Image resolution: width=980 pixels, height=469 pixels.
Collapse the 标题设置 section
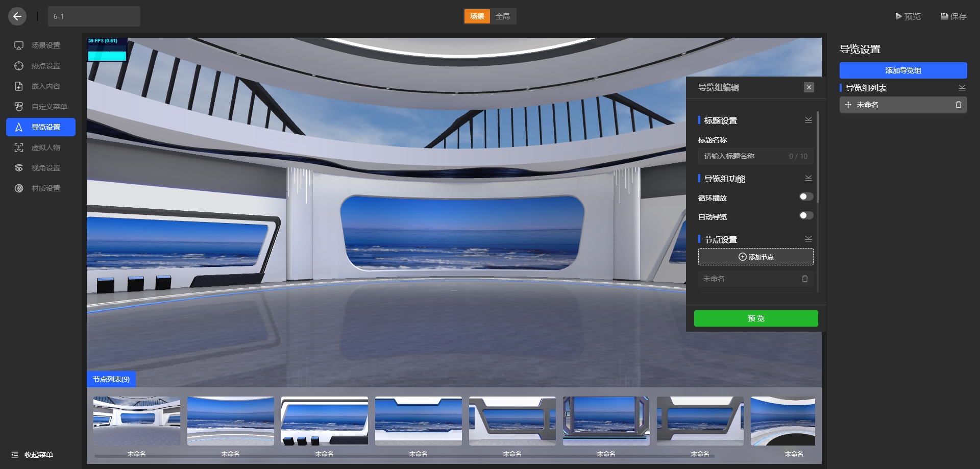(808, 120)
